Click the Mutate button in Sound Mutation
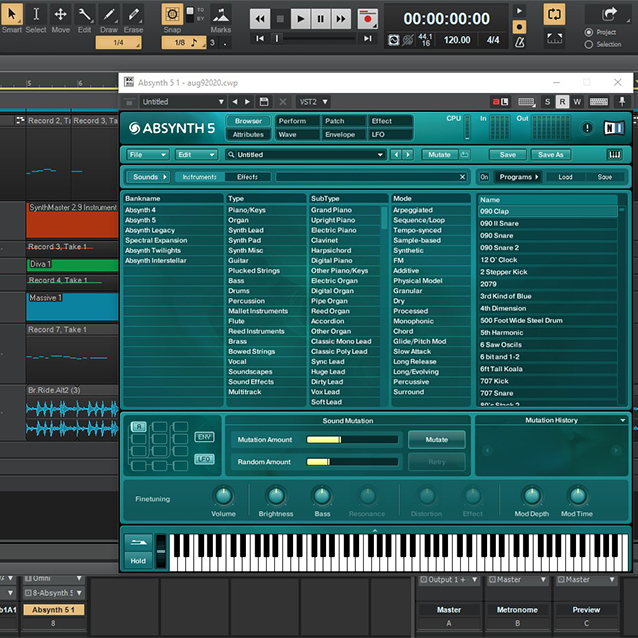The height and width of the screenshot is (638, 638). pyautogui.click(x=436, y=439)
